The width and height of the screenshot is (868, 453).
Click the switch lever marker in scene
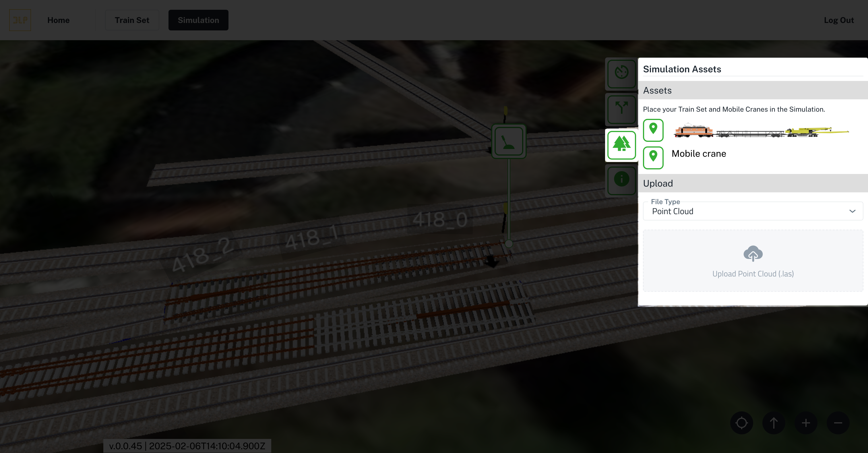coord(509,141)
